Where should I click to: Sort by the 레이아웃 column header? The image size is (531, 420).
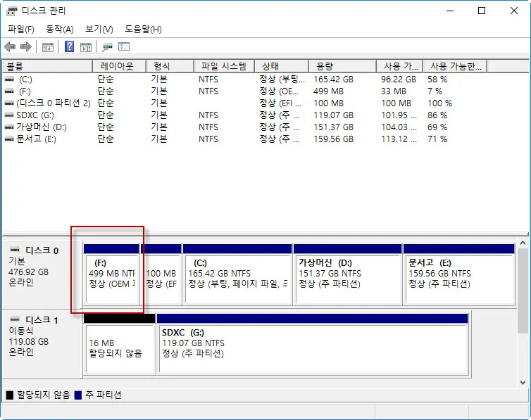coord(119,66)
